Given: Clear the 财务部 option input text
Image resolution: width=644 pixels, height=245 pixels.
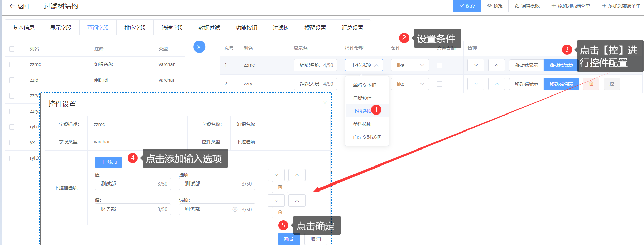Looking at the screenshot, I should (x=235, y=209).
